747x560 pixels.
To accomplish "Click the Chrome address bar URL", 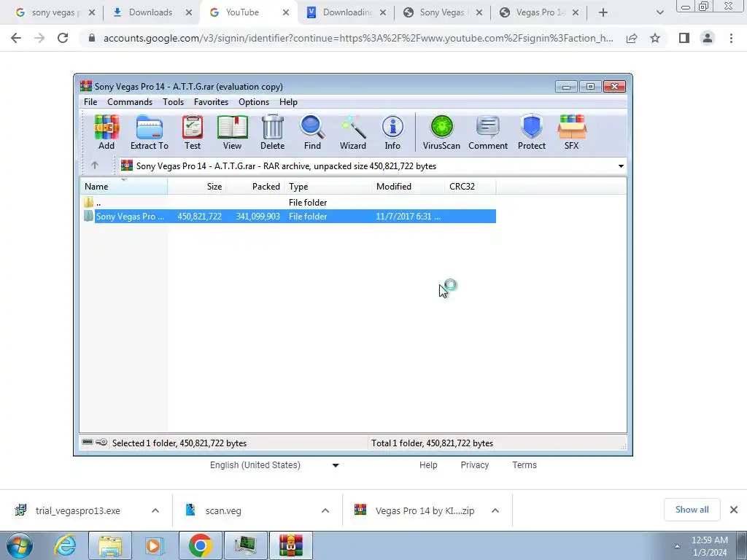I will (x=358, y=38).
